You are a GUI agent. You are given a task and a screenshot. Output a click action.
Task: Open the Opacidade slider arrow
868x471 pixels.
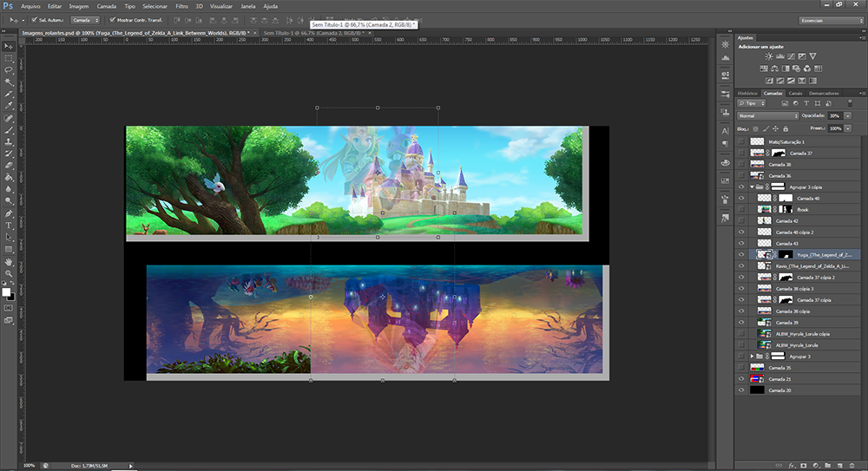(x=847, y=115)
